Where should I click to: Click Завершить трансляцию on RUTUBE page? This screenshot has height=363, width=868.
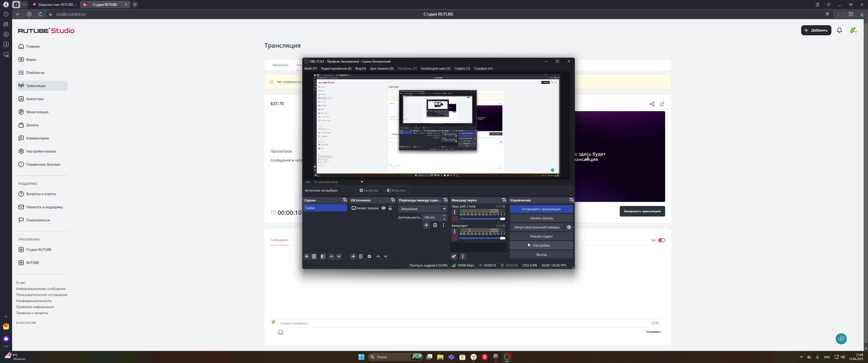coord(642,211)
